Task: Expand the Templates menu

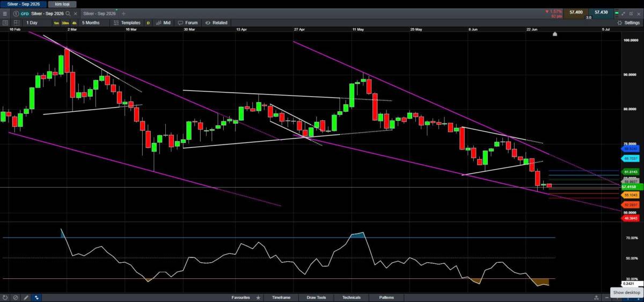Action: pos(128,23)
